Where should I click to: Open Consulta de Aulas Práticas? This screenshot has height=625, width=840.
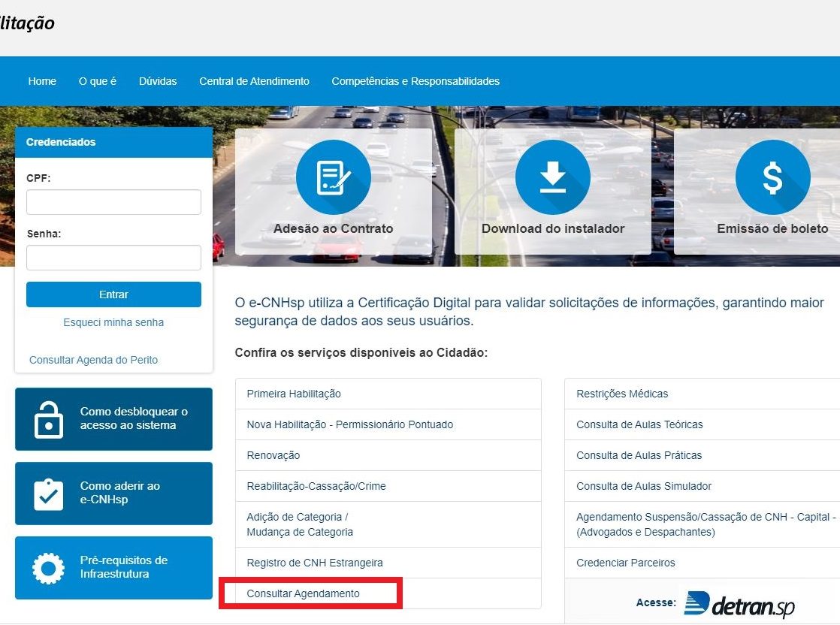click(703, 456)
